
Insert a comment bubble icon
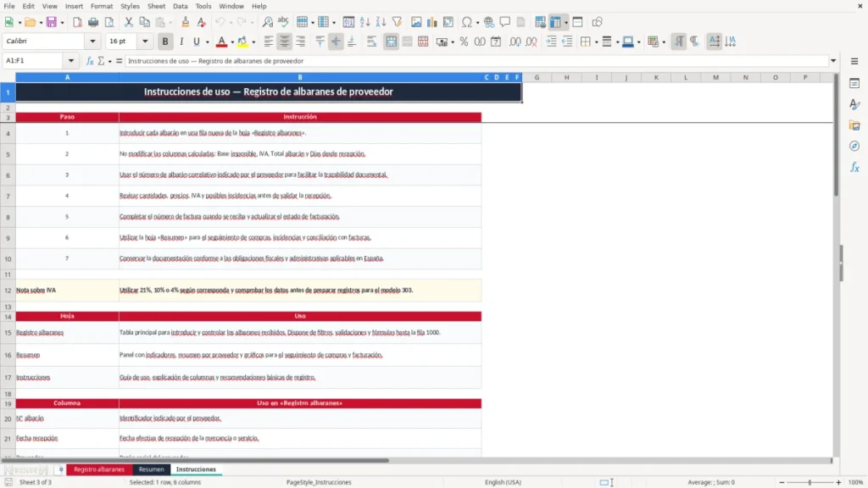click(505, 22)
